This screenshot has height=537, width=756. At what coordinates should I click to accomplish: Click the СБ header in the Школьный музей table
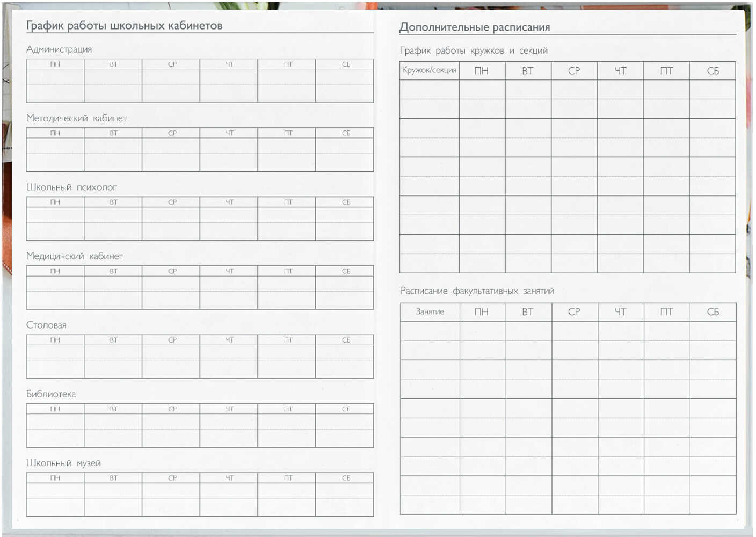coord(346,478)
